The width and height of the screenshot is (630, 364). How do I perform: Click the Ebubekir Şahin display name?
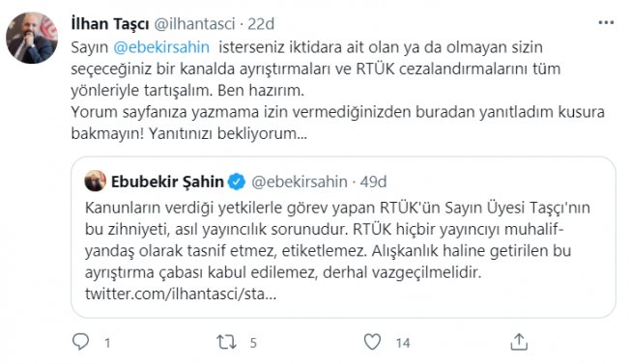click(x=167, y=182)
